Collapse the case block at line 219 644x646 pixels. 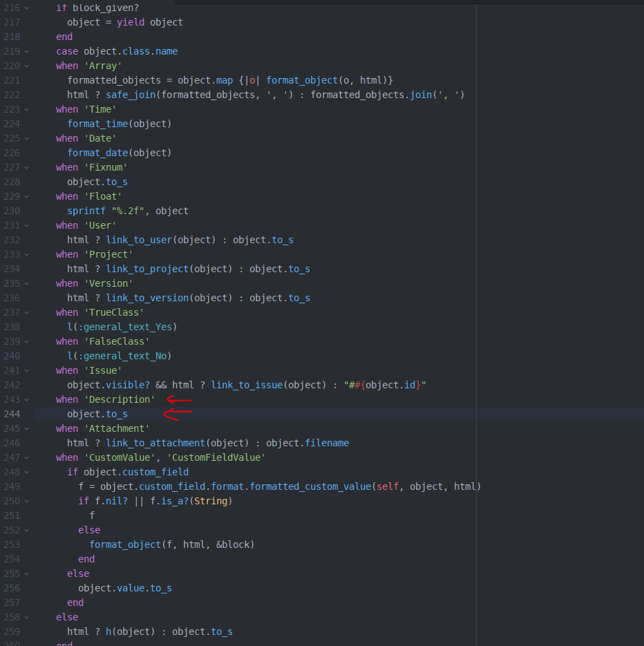point(26,52)
